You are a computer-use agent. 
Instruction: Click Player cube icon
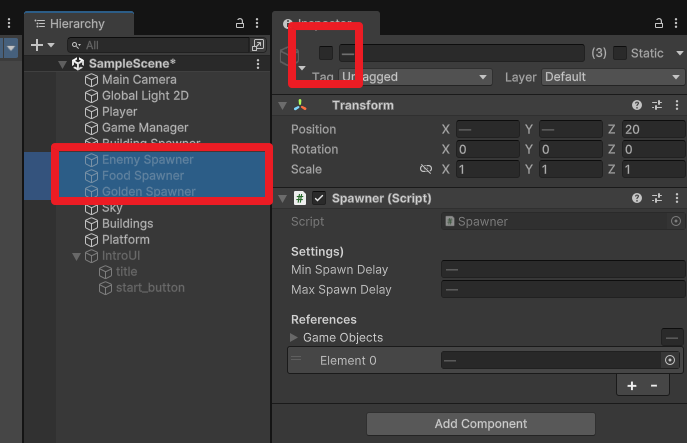pyautogui.click(x=91, y=112)
